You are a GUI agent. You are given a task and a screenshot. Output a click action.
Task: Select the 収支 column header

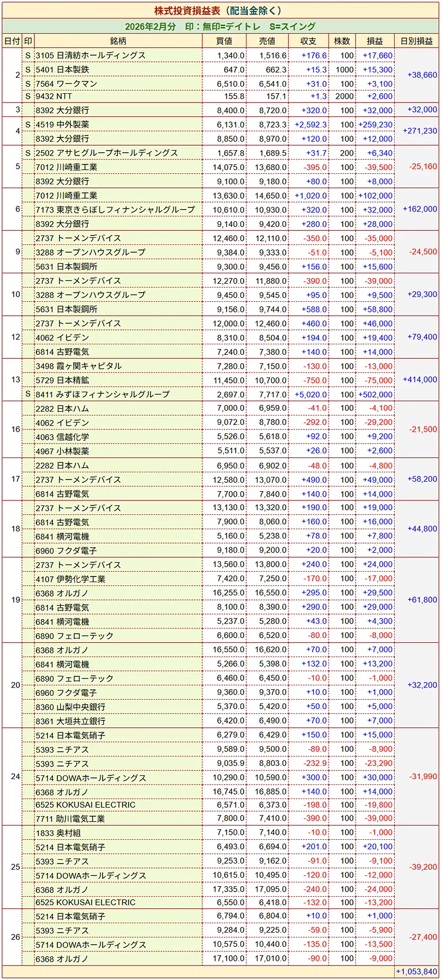(x=308, y=41)
